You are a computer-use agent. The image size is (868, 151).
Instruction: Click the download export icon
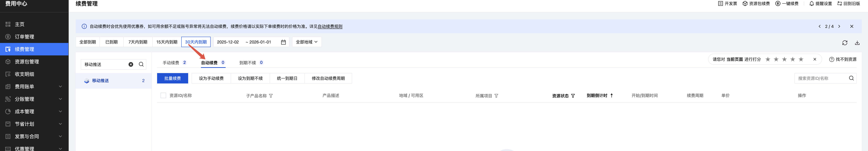tap(857, 43)
